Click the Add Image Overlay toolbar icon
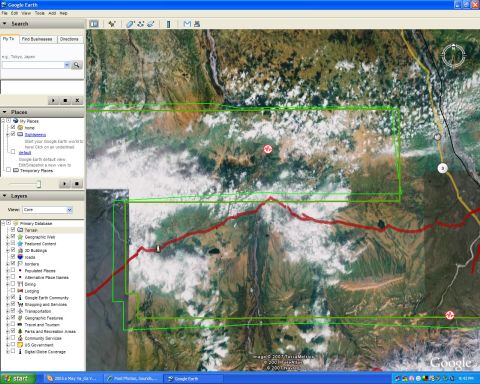The image size is (480, 384). coord(151,24)
